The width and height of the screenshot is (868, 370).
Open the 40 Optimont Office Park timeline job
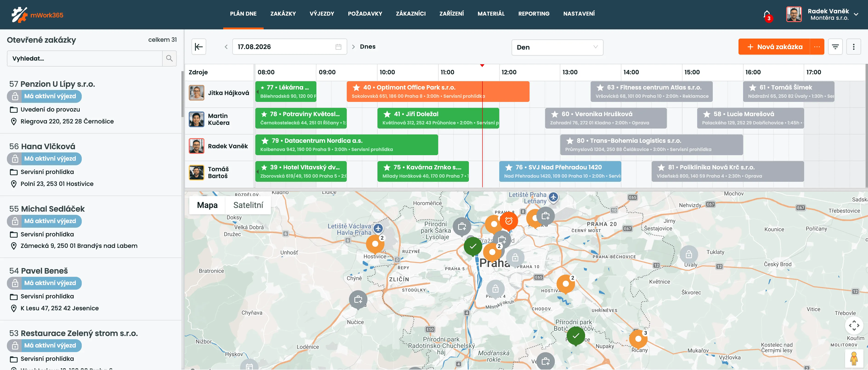(x=438, y=92)
